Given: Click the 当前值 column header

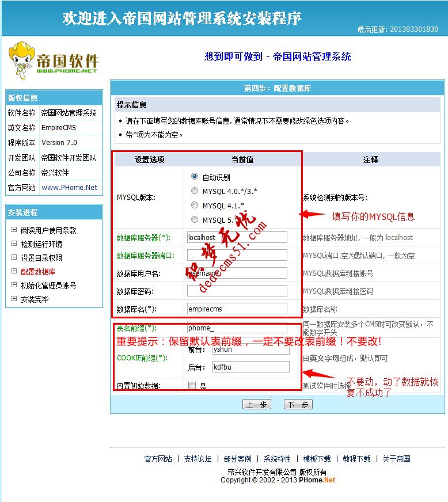Looking at the screenshot, I should coord(242,159).
